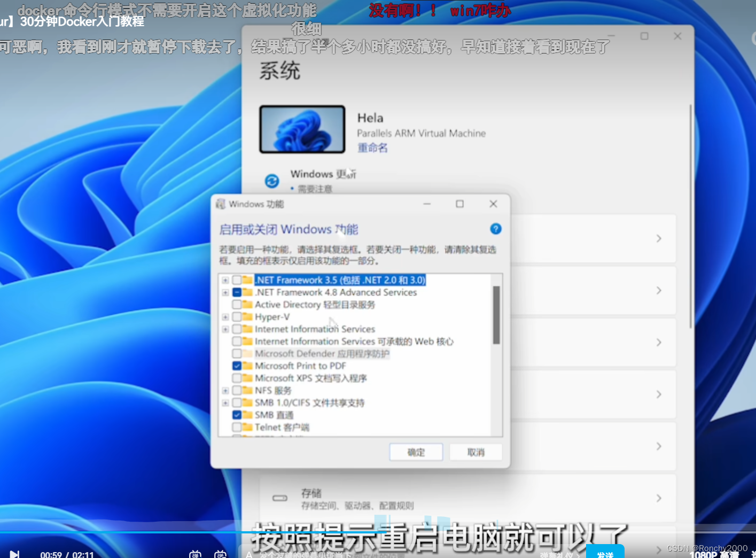Expand the NFS 服务 tree node
The width and height of the screenshot is (756, 558).
225,391
